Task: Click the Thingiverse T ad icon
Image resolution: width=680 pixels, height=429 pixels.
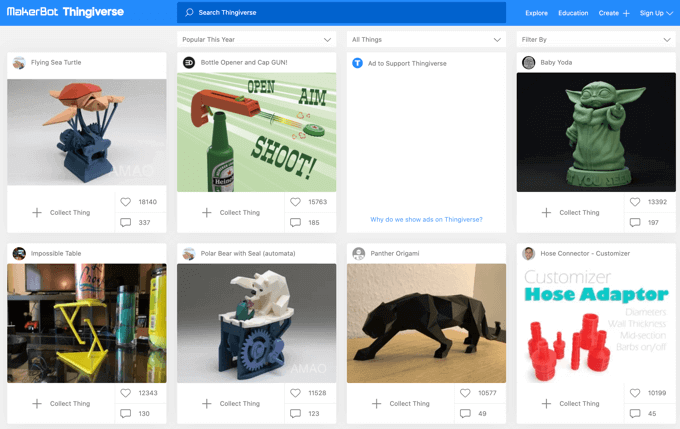Action: coord(357,63)
